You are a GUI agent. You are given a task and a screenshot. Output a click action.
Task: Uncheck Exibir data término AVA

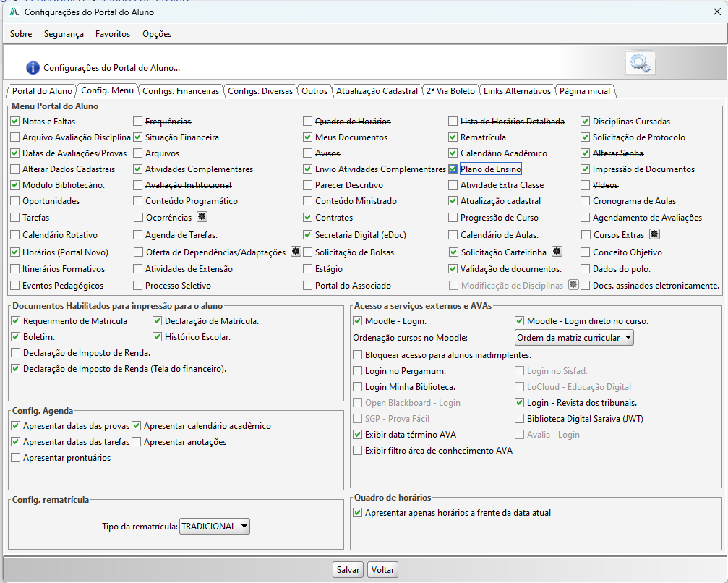coord(358,434)
